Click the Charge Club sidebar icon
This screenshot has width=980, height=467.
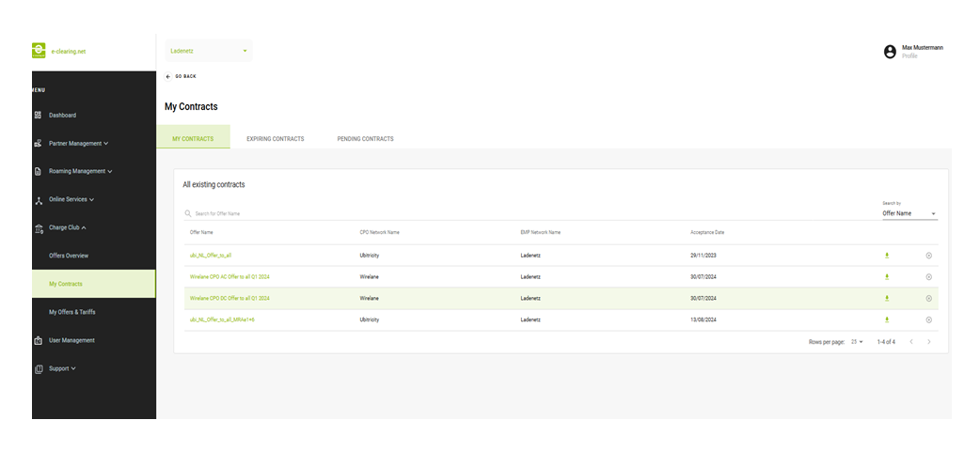(39, 228)
